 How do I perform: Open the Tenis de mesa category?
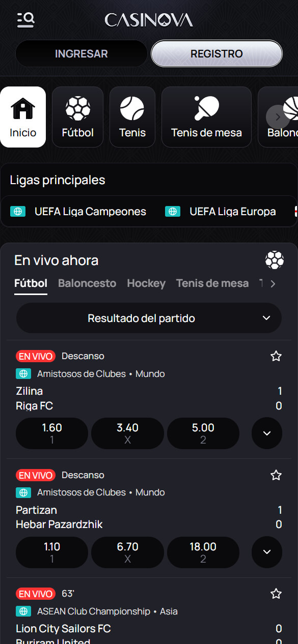[x=206, y=117]
